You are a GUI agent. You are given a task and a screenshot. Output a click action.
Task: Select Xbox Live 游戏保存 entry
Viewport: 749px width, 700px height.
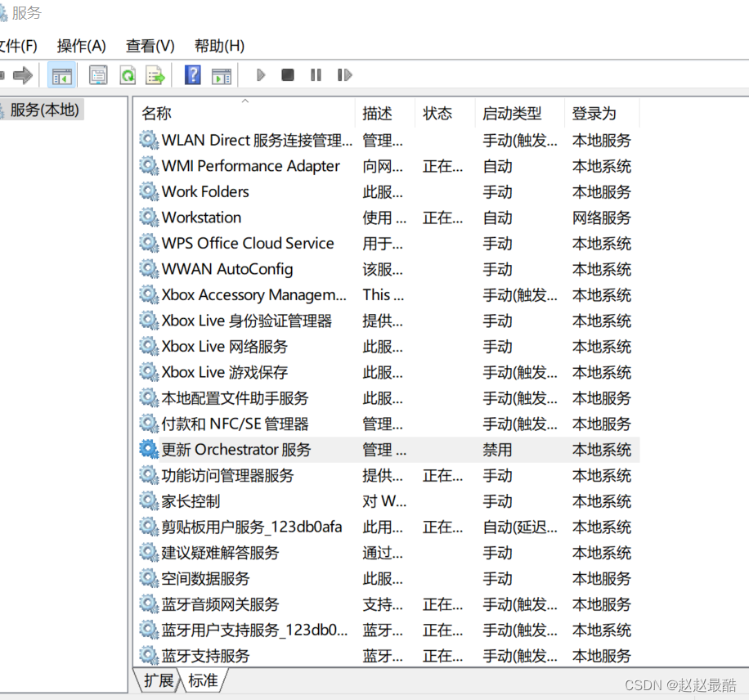coord(225,372)
